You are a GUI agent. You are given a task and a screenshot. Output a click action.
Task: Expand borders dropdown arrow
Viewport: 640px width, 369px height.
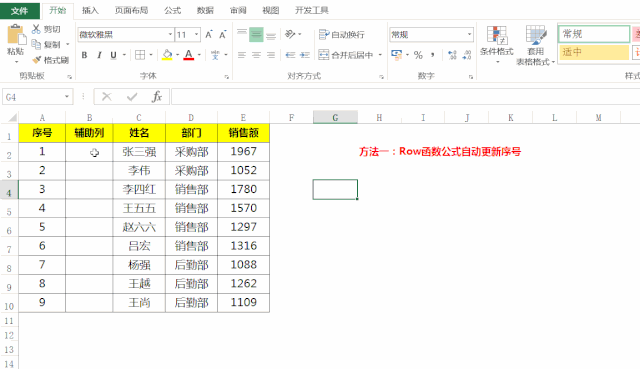tap(151, 55)
